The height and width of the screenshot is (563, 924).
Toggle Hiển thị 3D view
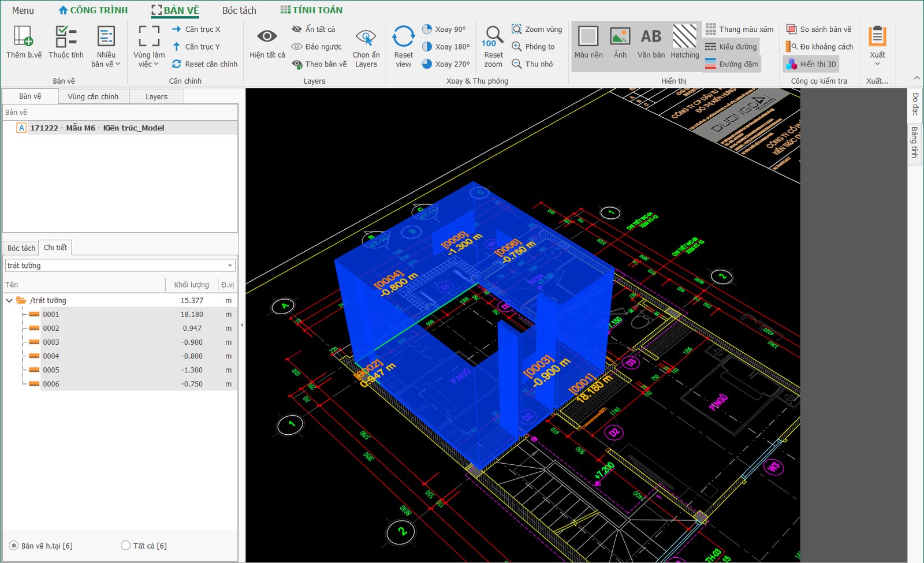pos(811,64)
